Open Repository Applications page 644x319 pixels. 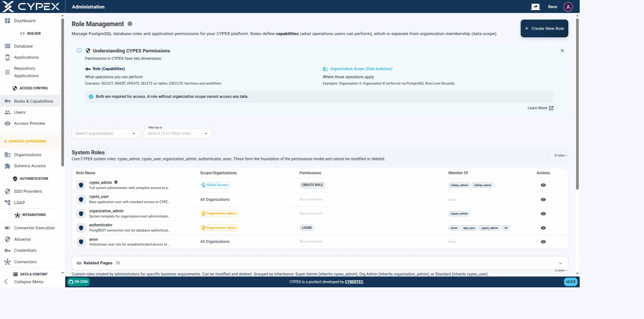30,72
